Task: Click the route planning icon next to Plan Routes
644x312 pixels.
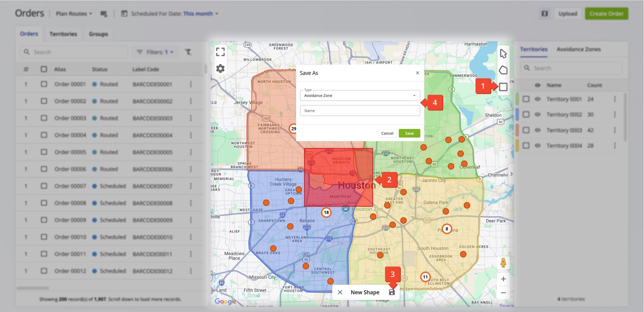Action: (x=104, y=14)
